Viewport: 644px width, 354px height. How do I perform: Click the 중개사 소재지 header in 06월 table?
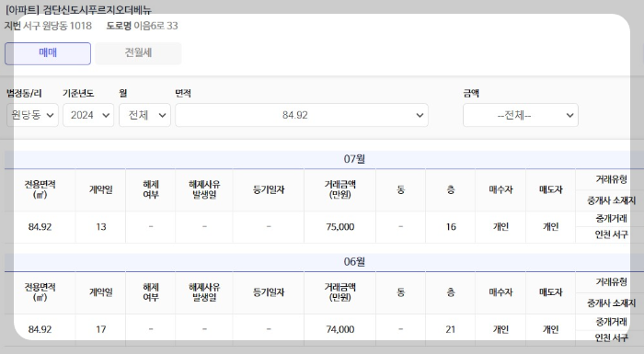click(x=611, y=303)
